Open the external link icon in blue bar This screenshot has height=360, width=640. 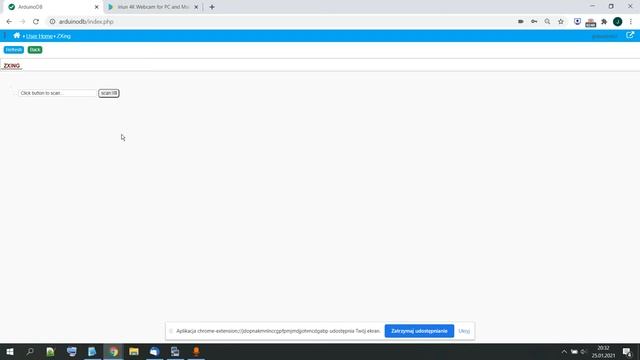coord(630,36)
